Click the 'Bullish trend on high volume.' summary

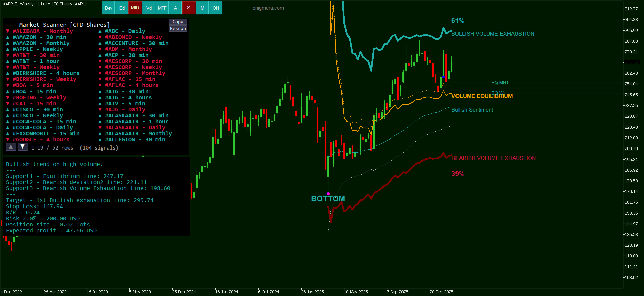click(54, 164)
